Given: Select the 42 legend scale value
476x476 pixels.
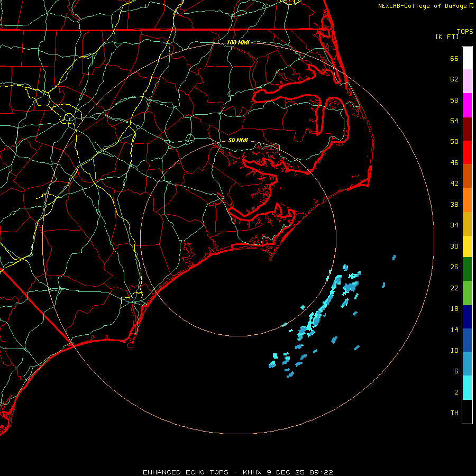Looking at the screenshot, I should point(454,184).
